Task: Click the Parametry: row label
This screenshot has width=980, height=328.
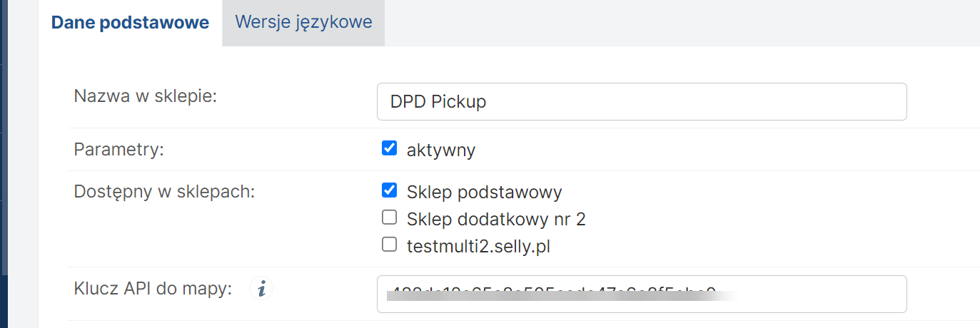Action: [x=118, y=150]
